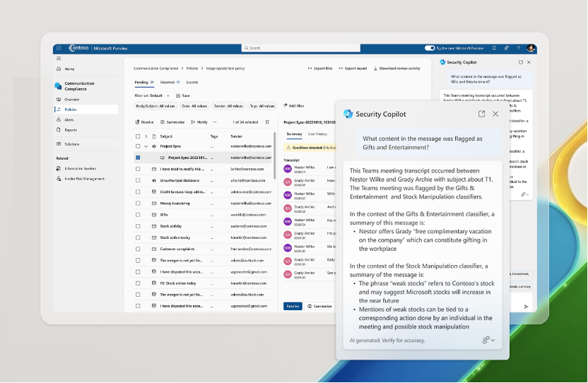Collapse the navigation hamburger menu
This screenshot has height=383, width=588.
point(58,59)
